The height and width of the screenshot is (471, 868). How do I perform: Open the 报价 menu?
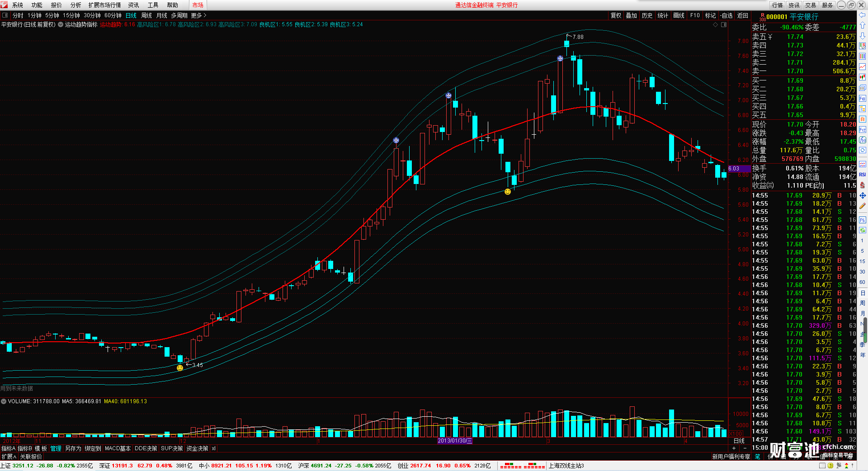pos(57,5)
